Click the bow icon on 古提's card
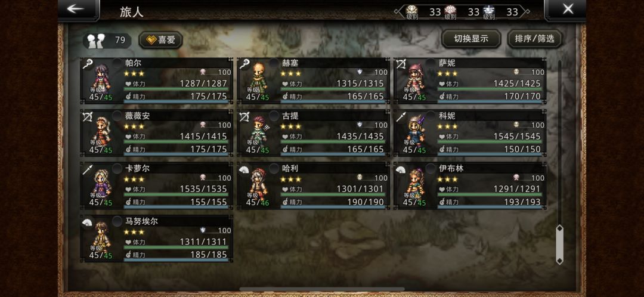The width and height of the screenshot is (644, 297). pyautogui.click(x=244, y=117)
